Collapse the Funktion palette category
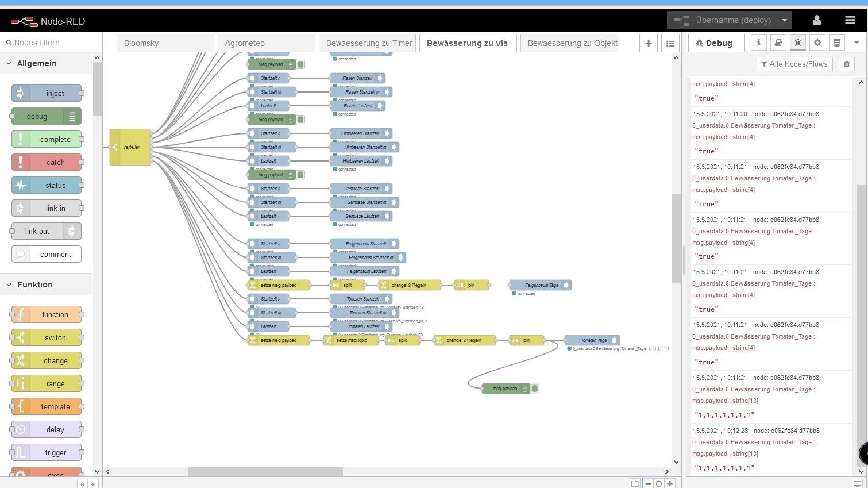The image size is (868, 488). point(46,285)
